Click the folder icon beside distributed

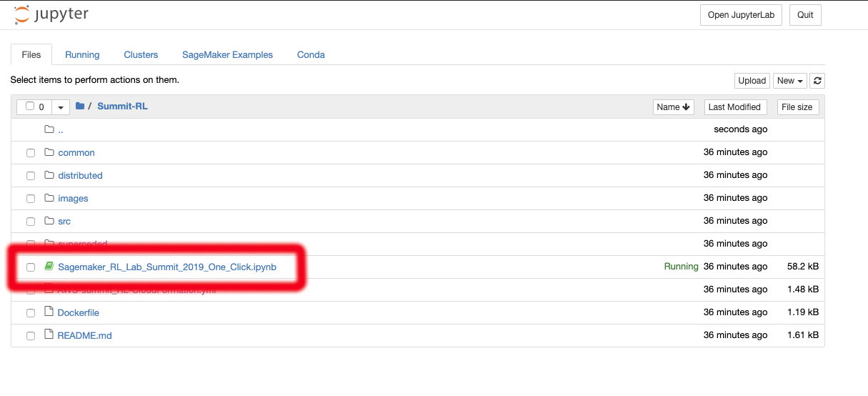[49, 175]
